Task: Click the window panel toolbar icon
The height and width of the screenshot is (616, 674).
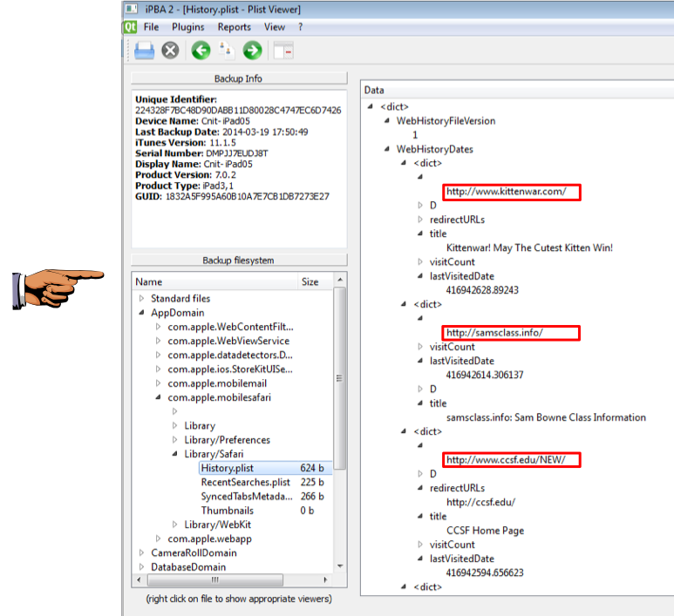Action: coord(283,51)
